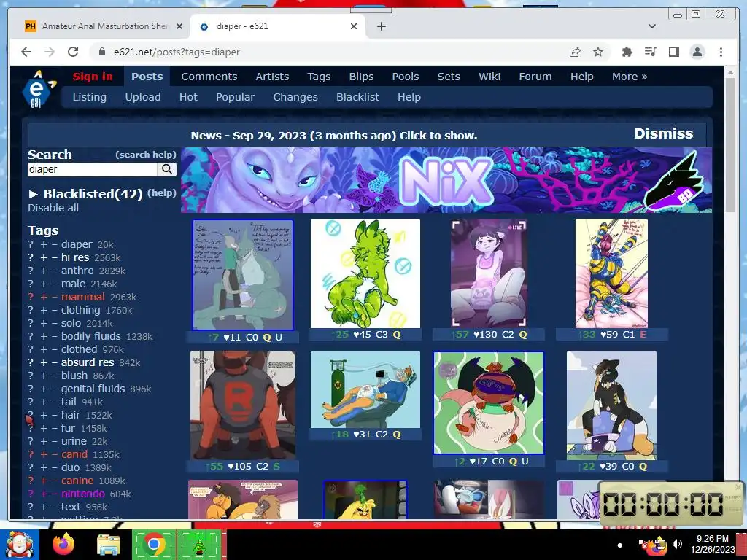
Task: Open the Chrome three-dot menu
Action: (x=721, y=52)
